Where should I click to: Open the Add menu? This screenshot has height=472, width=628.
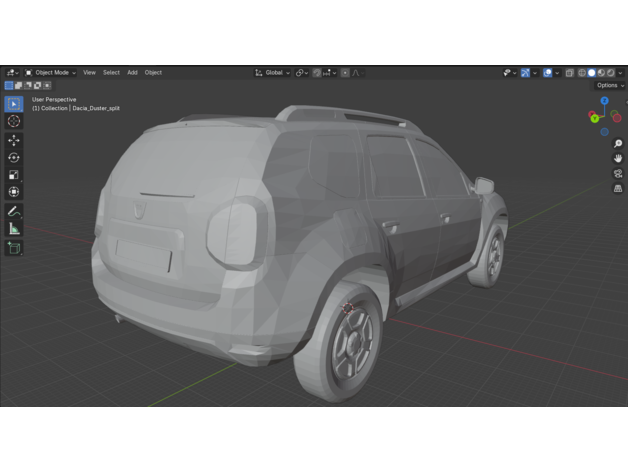point(132,73)
